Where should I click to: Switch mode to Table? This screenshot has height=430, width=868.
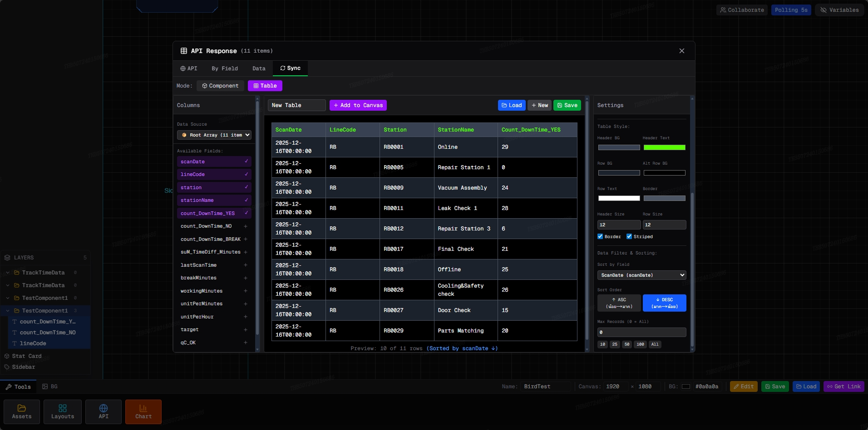(x=265, y=86)
